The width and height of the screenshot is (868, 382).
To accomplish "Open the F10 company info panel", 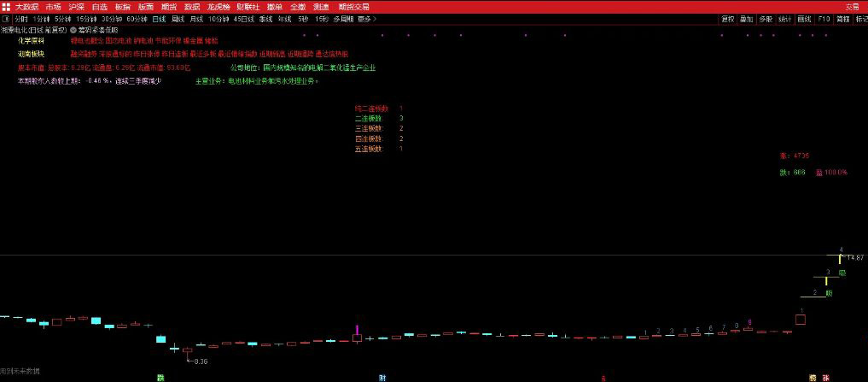I will click(x=824, y=18).
